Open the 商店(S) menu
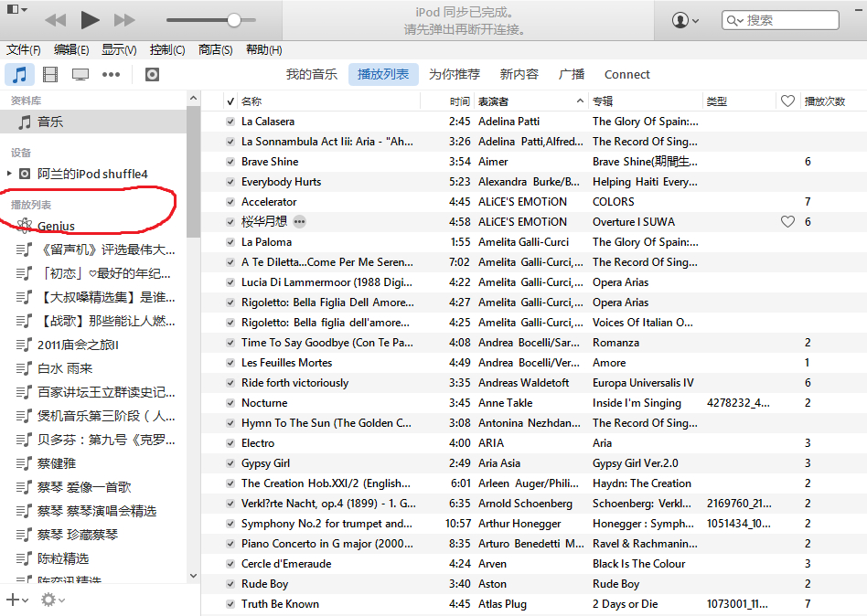The height and width of the screenshot is (616, 867). [x=215, y=49]
